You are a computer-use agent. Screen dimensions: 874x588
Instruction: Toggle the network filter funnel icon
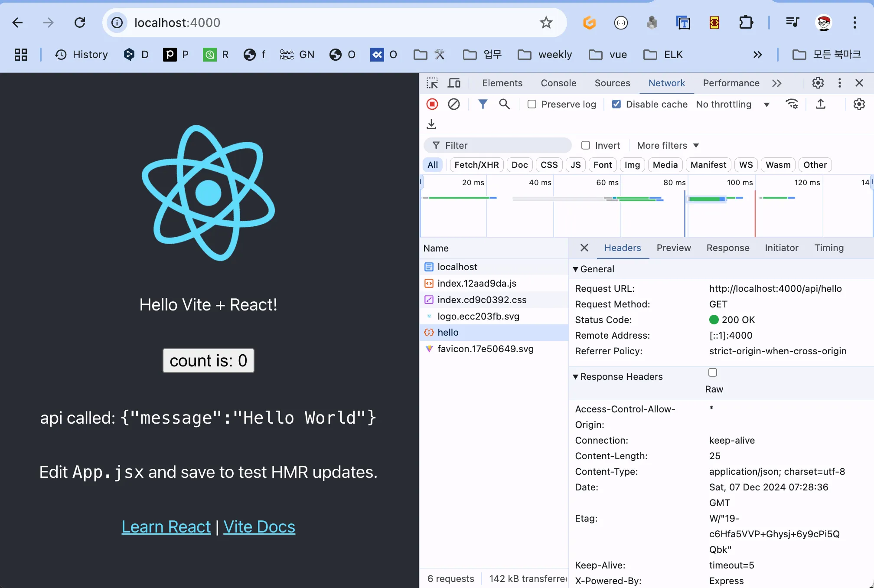[x=483, y=104]
